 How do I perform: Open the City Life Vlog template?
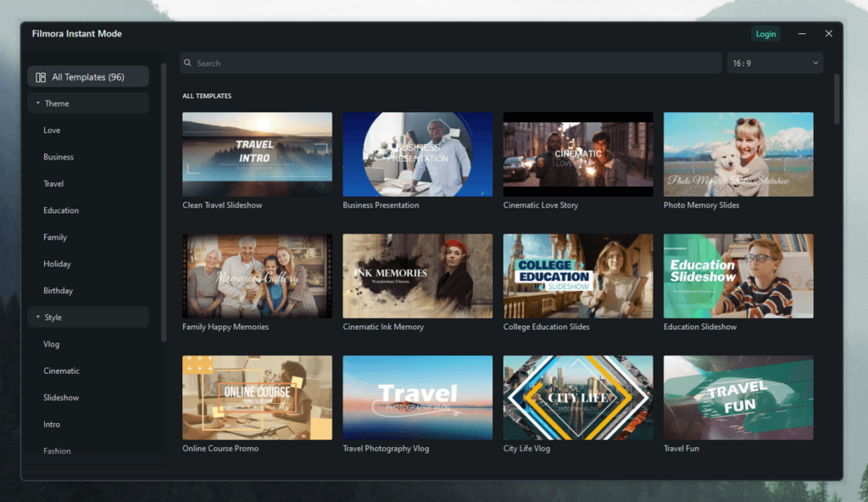[x=577, y=398]
